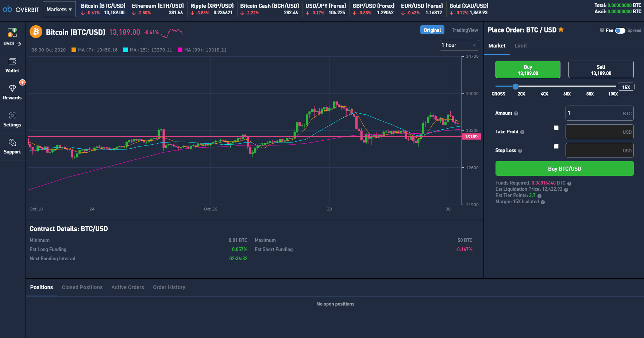Select EUR/USD (Forex) in ticker bar

422,9
